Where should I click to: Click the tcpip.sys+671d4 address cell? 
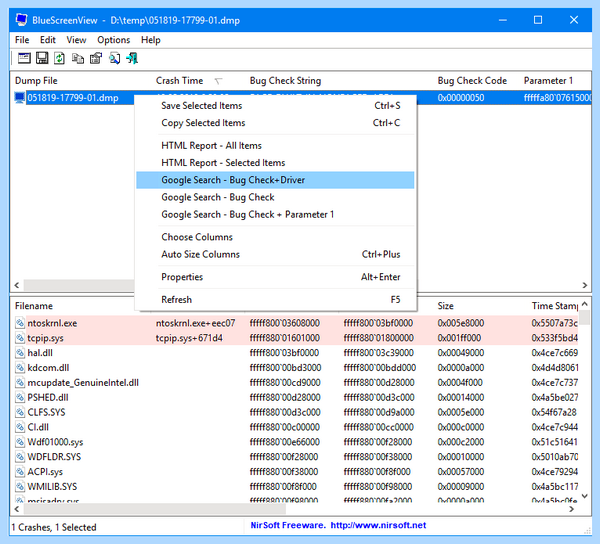189,338
